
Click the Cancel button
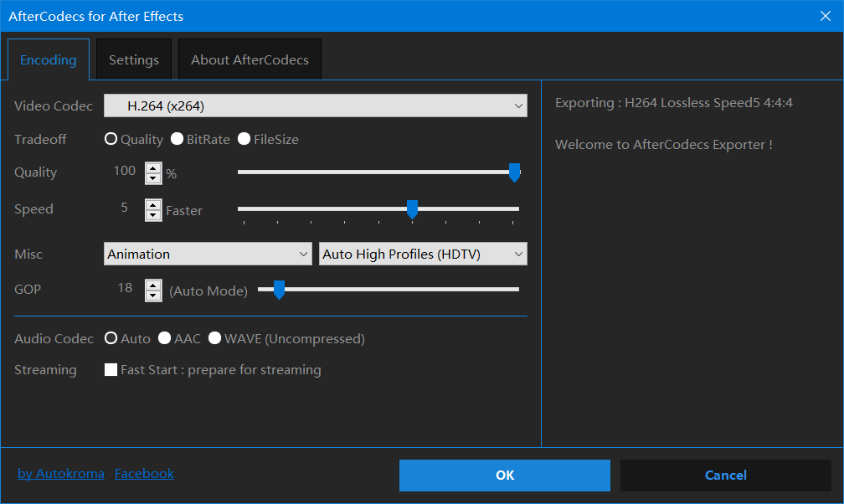click(726, 476)
